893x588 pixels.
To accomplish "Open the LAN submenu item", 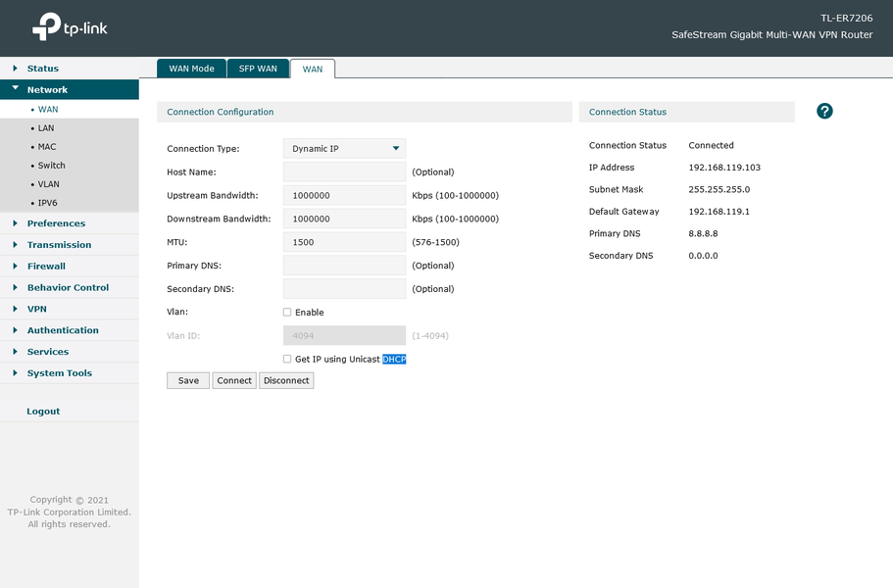I will [70, 128].
